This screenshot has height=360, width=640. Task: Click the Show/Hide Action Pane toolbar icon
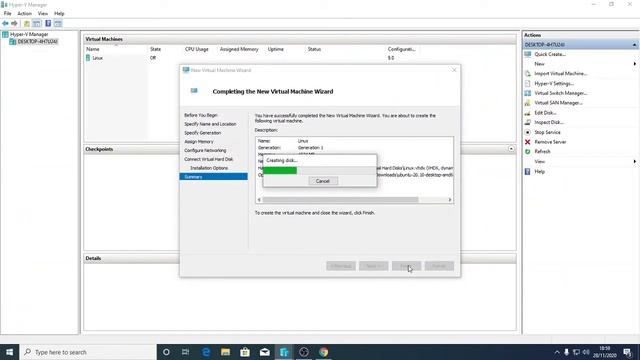click(x=58, y=24)
